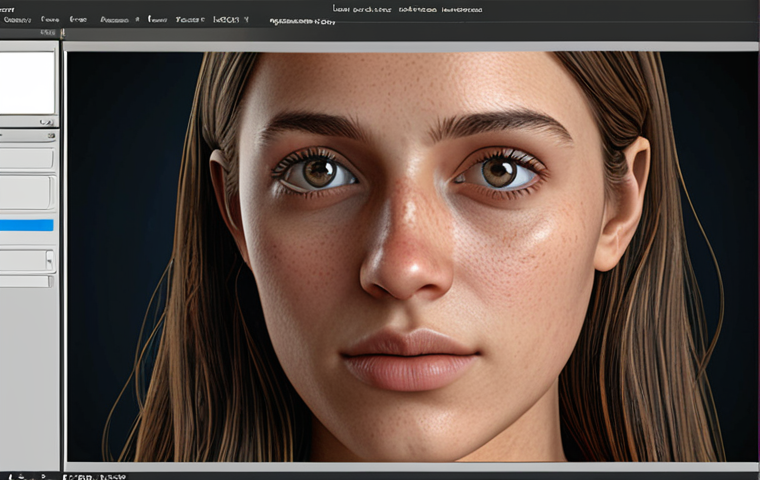Open the dropdown arrow below the blue row

point(49,260)
